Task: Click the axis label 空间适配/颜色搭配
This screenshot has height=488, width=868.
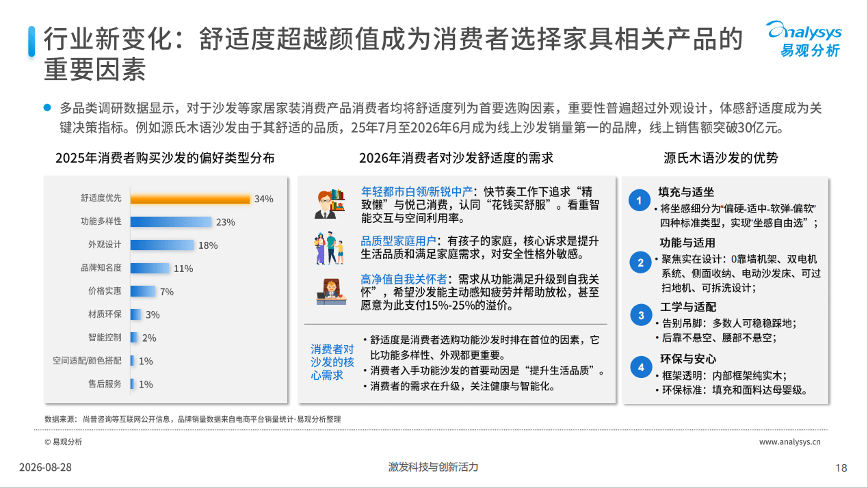Action: coord(88,361)
